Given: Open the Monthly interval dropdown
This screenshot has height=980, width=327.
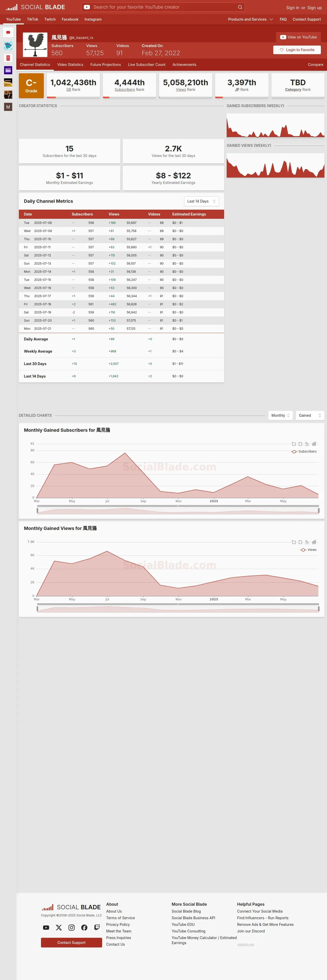Looking at the screenshot, I should pos(281,415).
